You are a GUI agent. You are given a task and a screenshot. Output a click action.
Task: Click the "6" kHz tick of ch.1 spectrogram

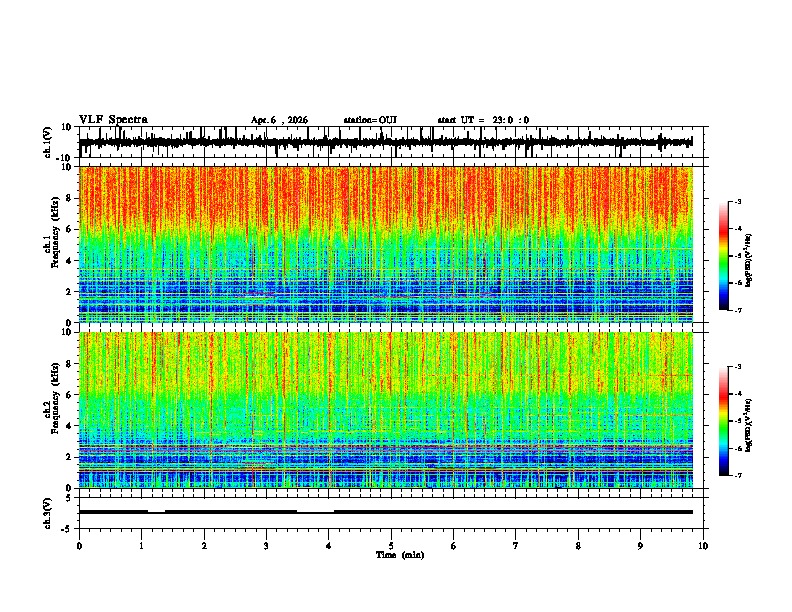pos(69,230)
